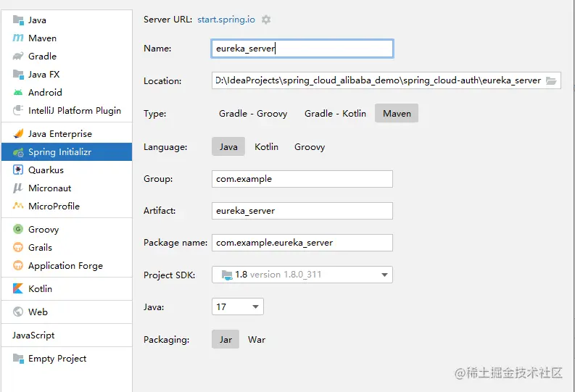Viewport: 575px width, 392px height.
Task: Click the Kotlin logo icon
Action: [x=18, y=288]
